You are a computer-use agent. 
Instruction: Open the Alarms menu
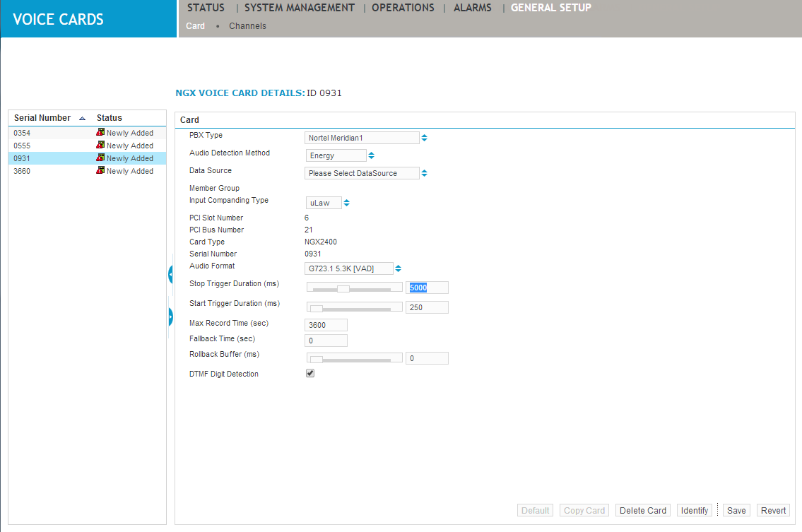[x=473, y=8]
